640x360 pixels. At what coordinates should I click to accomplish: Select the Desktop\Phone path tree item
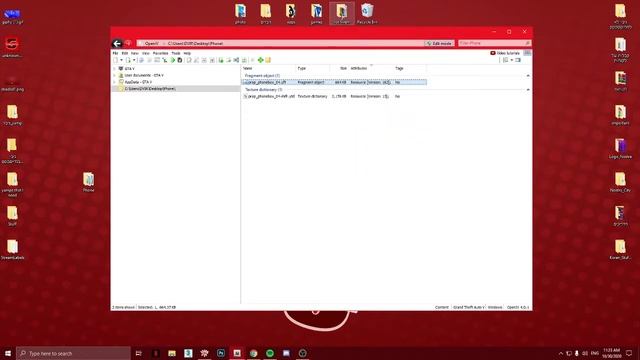tap(150, 89)
